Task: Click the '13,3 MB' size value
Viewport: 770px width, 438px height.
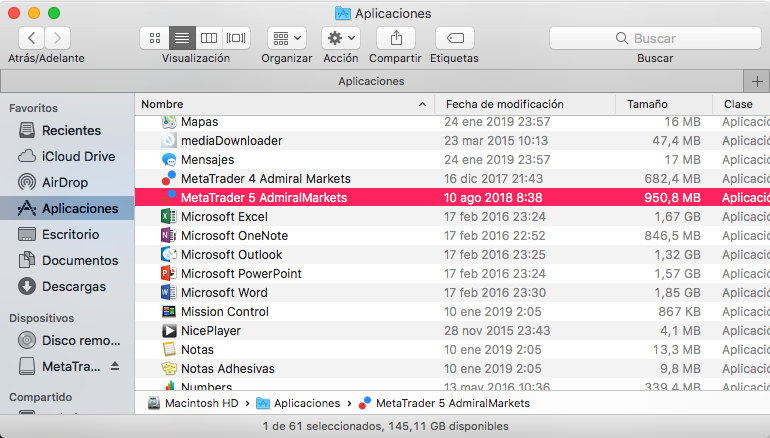Action: (677, 350)
